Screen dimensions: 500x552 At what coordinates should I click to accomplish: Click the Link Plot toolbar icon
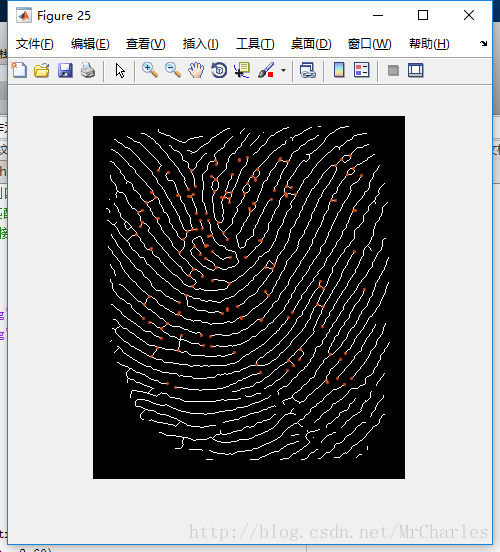point(308,70)
